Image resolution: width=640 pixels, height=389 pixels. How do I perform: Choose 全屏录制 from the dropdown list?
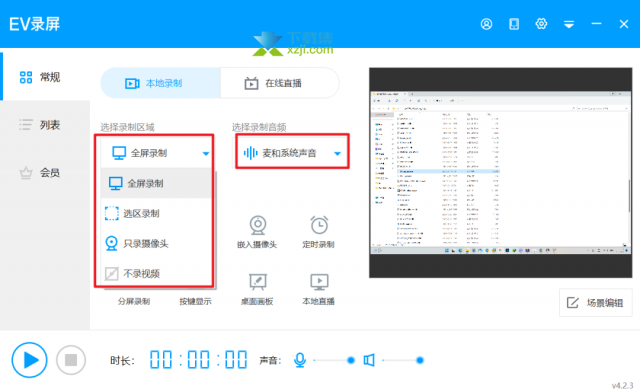[x=156, y=183]
